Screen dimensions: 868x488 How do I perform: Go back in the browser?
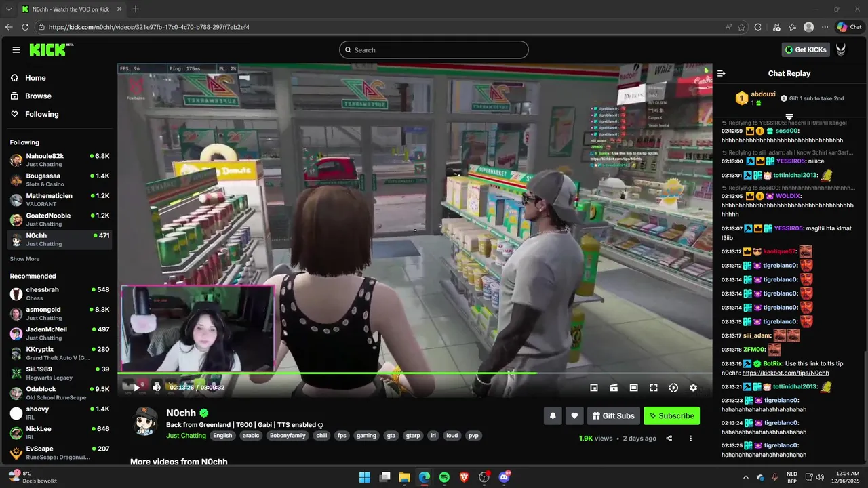tap(9, 27)
